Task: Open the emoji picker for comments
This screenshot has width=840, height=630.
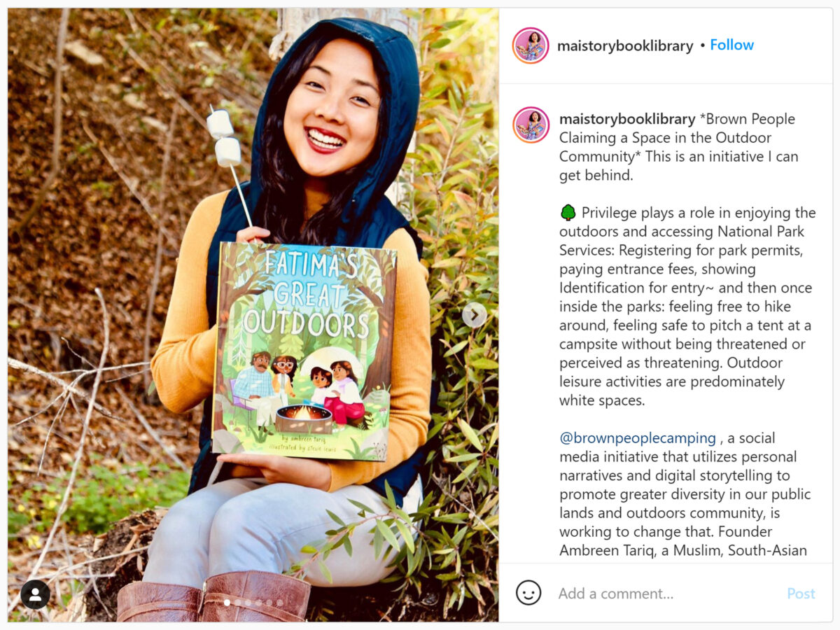Action: 528,593
